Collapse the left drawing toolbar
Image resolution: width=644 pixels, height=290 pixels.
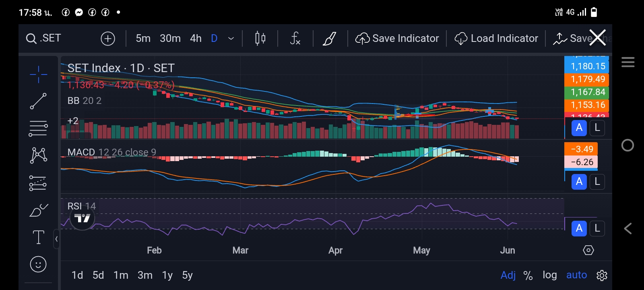(56, 239)
